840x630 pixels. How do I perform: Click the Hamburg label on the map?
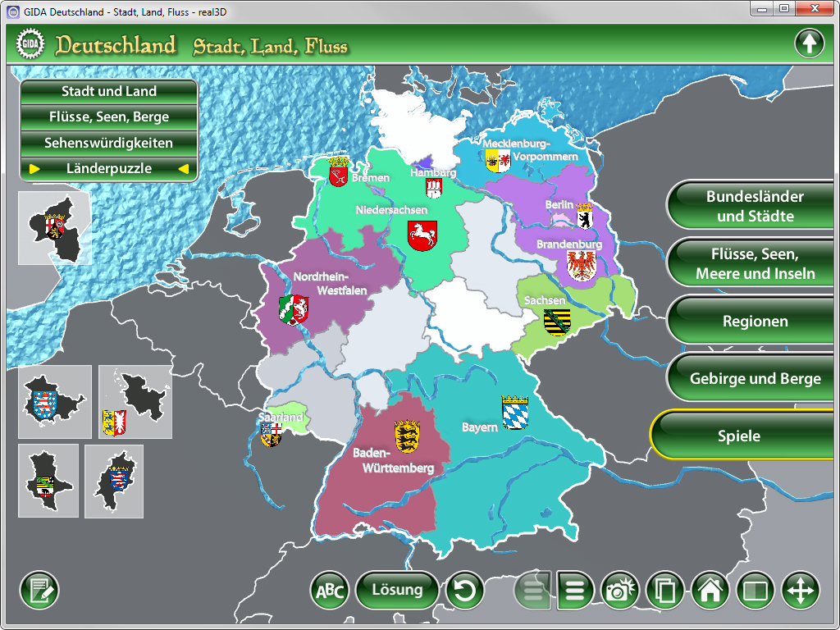pyautogui.click(x=433, y=172)
